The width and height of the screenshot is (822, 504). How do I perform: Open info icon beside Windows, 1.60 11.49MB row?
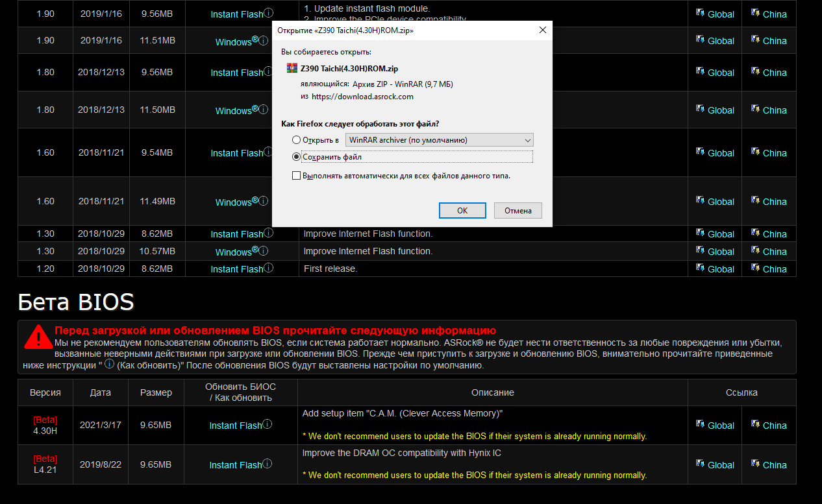point(264,201)
